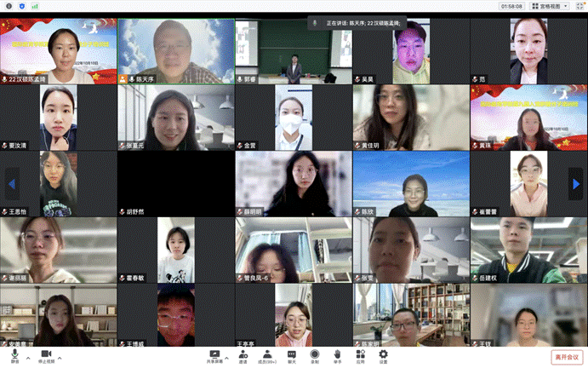The width and height of the screenshot is (588, 368).
Task: Select 陈天序's video tile
Action: click(175, 51)
